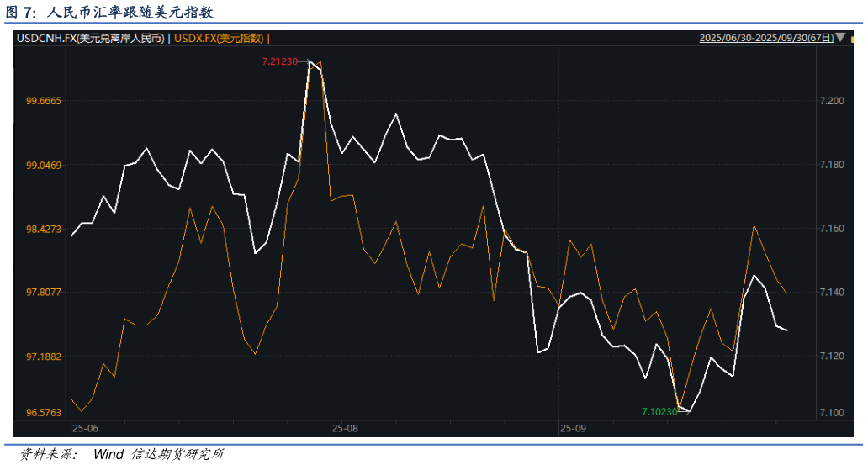Click the 7.140 value on right axis
This screenshot has height=465, width=868.
831,293
